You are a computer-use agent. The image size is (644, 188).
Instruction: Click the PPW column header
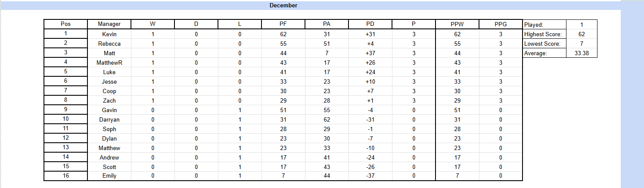click(457, 24)
